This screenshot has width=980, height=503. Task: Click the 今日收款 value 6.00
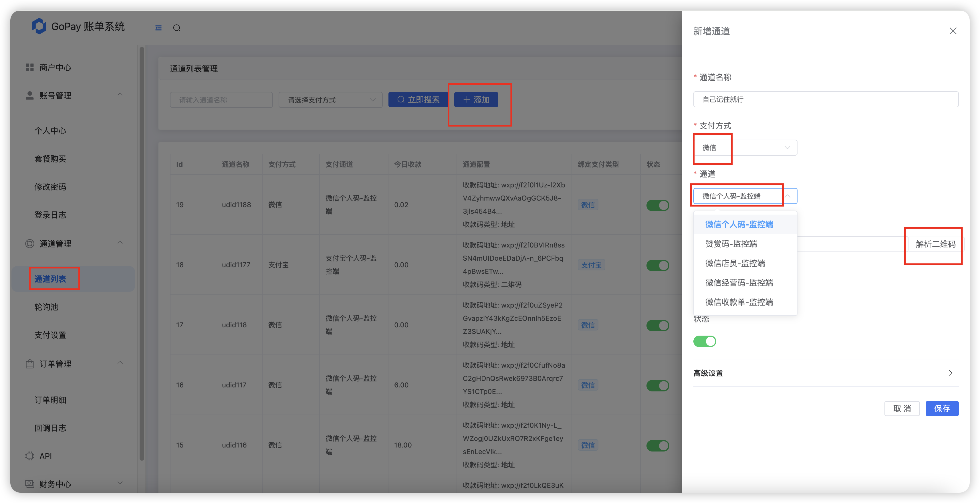point(401,385)
